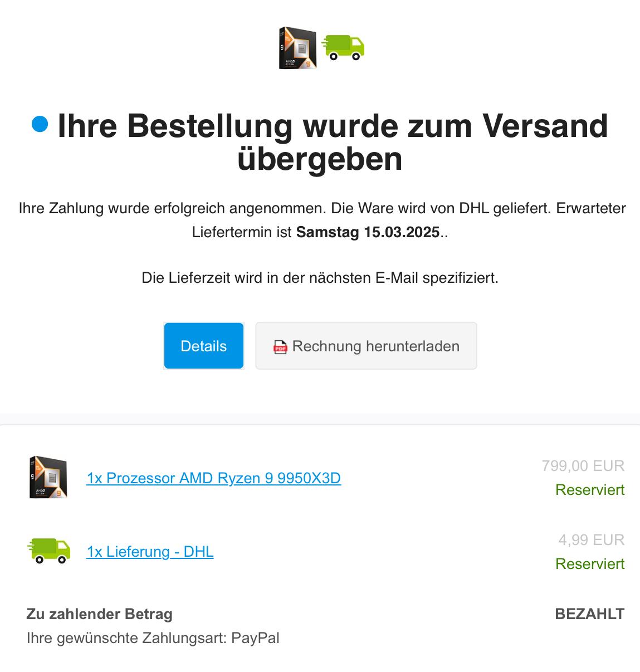Click the 799,00 EUR price
Image resolution: width=640 pixels, height=672 pixels.
(x=583, y=465)
